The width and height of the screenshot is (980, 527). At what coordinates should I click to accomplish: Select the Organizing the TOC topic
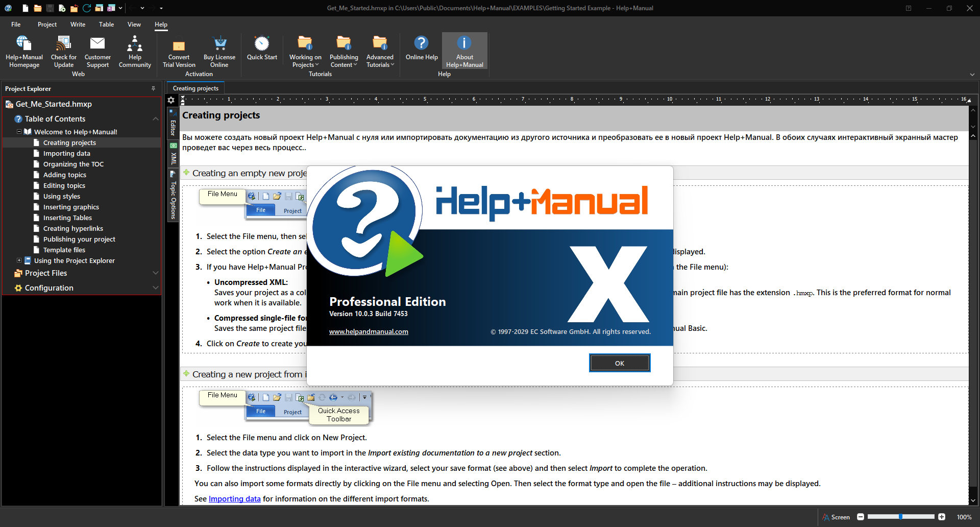click(x=73, y=164)
